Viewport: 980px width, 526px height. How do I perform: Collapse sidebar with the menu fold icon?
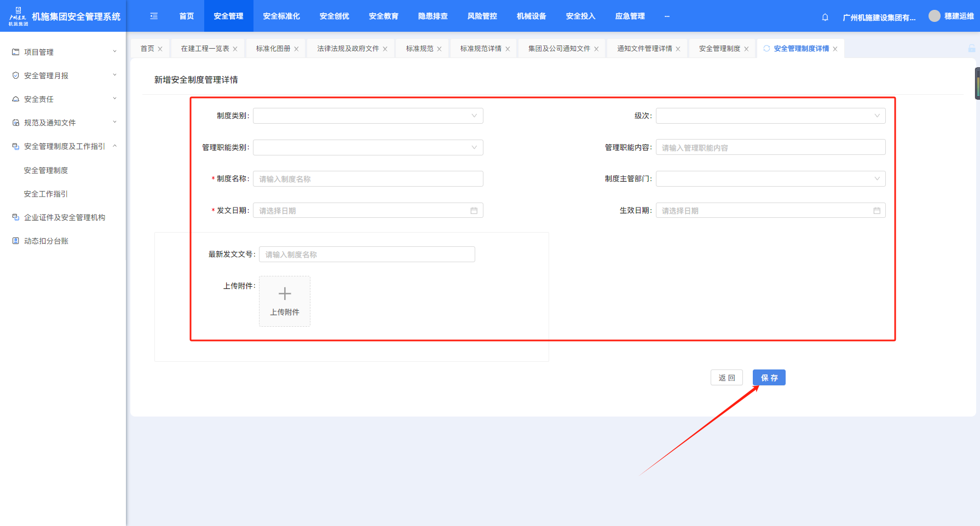pyautogui.click(x=154, y=16)
